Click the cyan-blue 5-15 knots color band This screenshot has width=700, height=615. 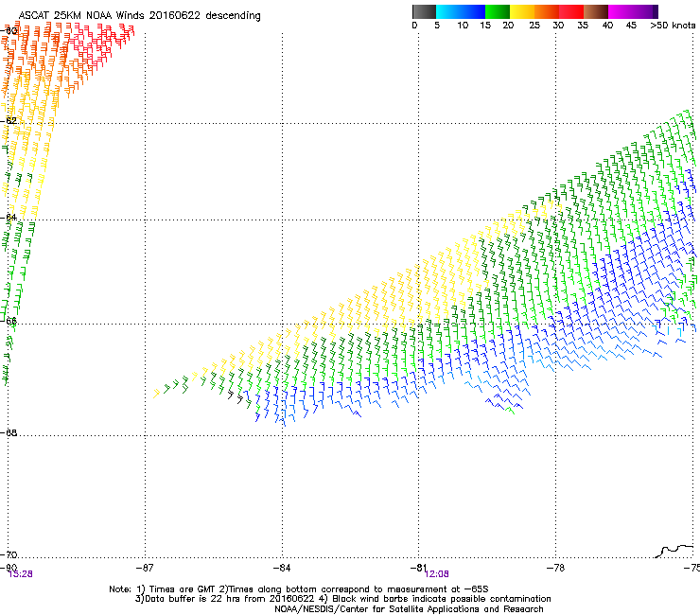[x=461, y=11]
